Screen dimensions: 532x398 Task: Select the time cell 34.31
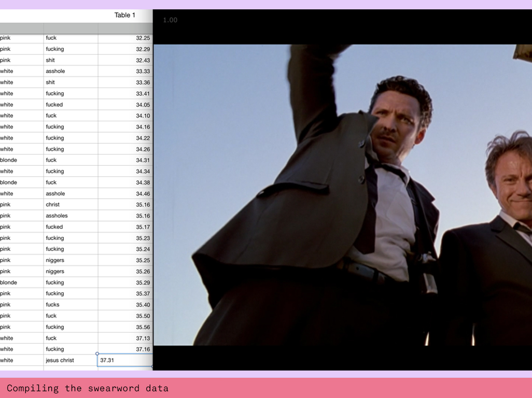pyautogui.click(x=125, y=160)
